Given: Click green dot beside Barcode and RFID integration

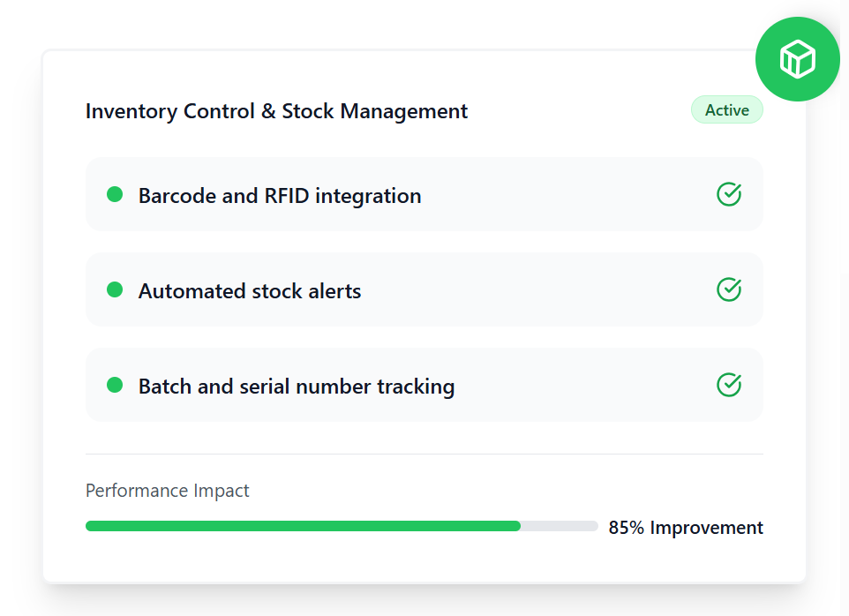Looking at the screenshot, I should pos(115,194).
